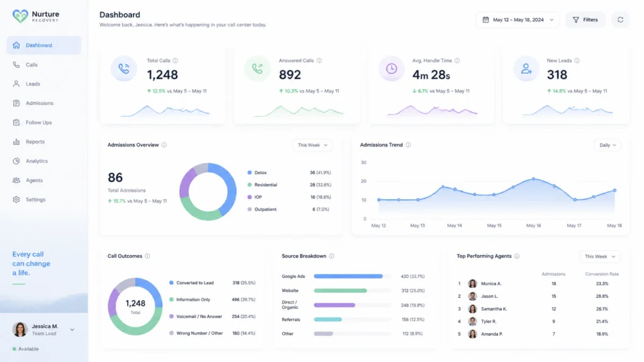The width and height of the screenshot is (644, 362).
Task: Expand the This Week dropdown in Admissions Overview
Action: click(313, 145)
